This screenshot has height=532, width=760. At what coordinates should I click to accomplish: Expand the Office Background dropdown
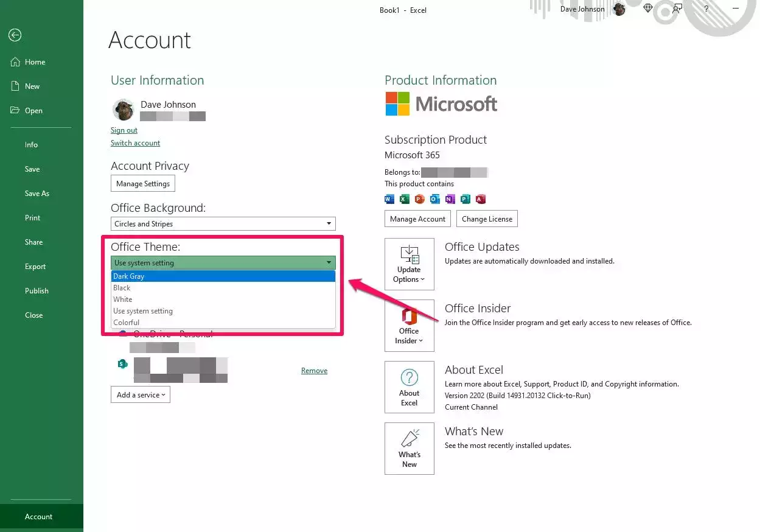click(x=223, y=224)
